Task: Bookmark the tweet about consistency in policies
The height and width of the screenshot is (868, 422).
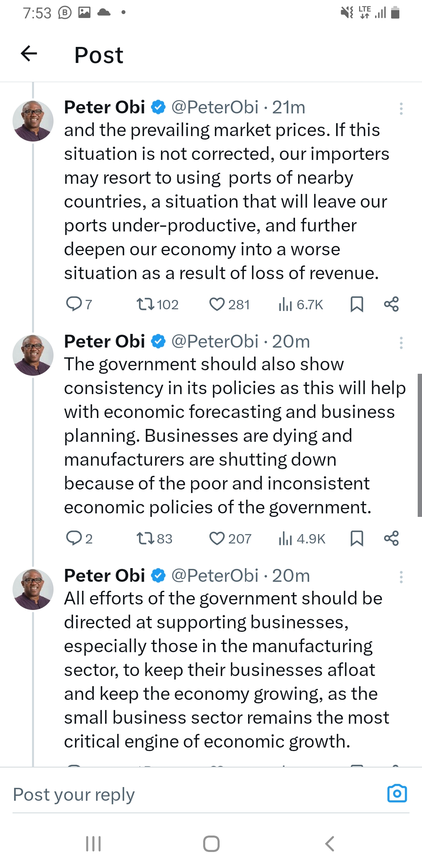Action: [357, 538]
